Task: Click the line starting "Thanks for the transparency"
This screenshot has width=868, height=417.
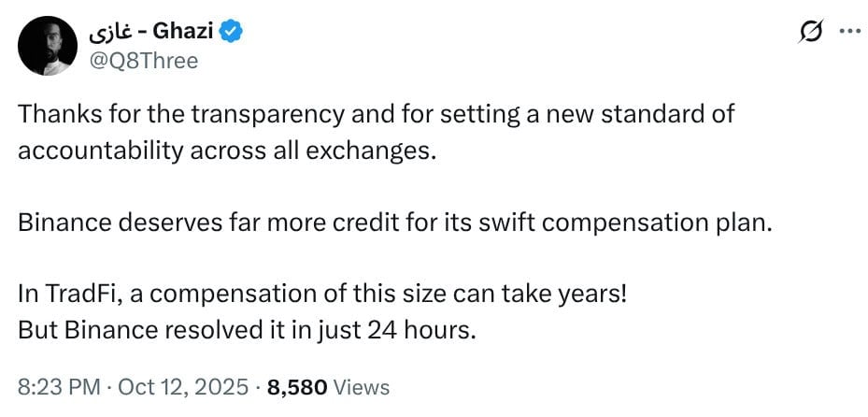Action: 376,115
